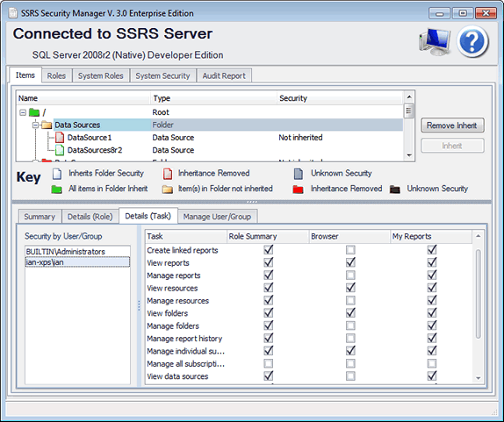The width and height of the screenshot is (504, 422).
Task: Click the disabled Inherit button
Action: pos(452,146)
